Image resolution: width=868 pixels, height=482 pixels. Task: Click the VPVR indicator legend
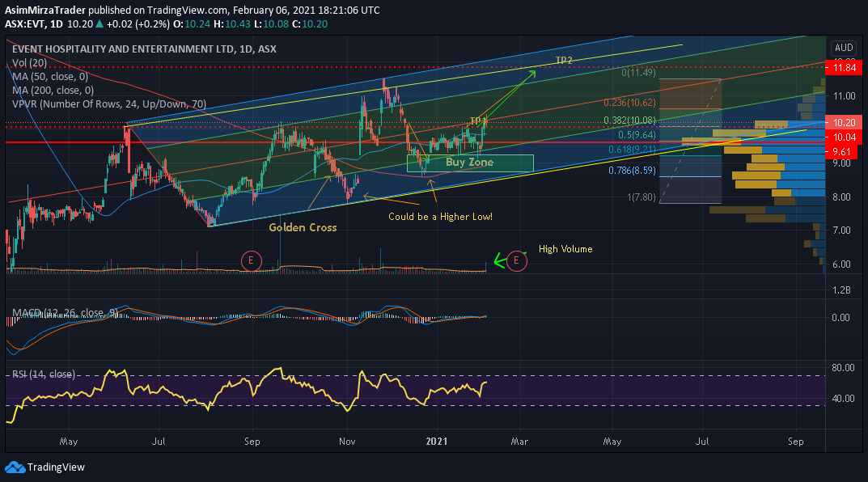click(x=109, y=104)
